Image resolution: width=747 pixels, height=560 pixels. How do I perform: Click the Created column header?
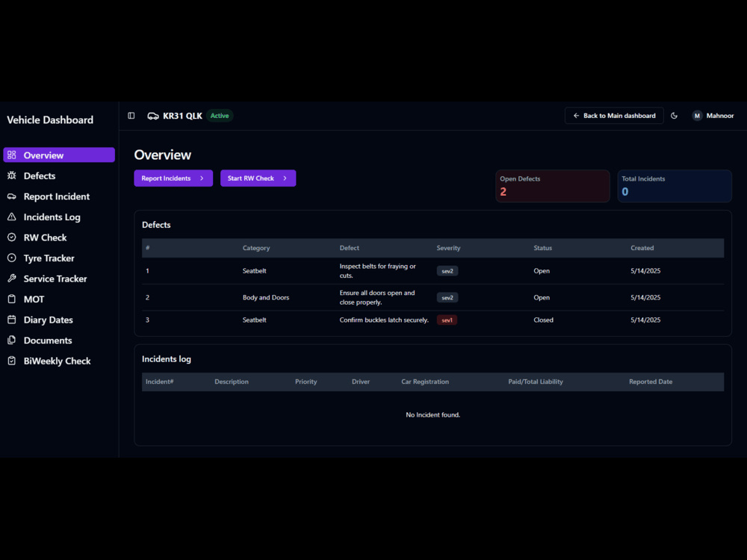[642, 248]
